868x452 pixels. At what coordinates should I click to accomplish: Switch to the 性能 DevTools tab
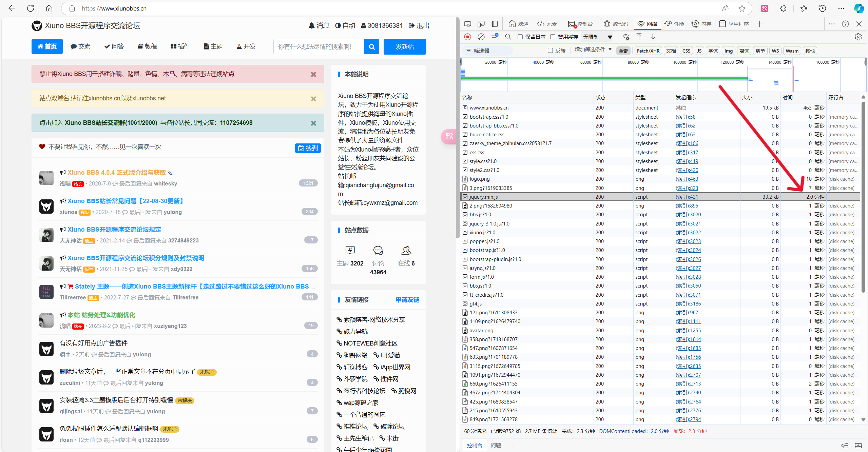click(674, 24)
